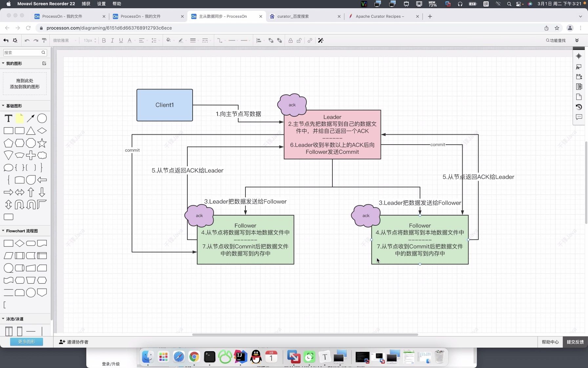This screenshot has width=588, height=368.
Task: Click the insert link icon
Action: tap(310, 40)
